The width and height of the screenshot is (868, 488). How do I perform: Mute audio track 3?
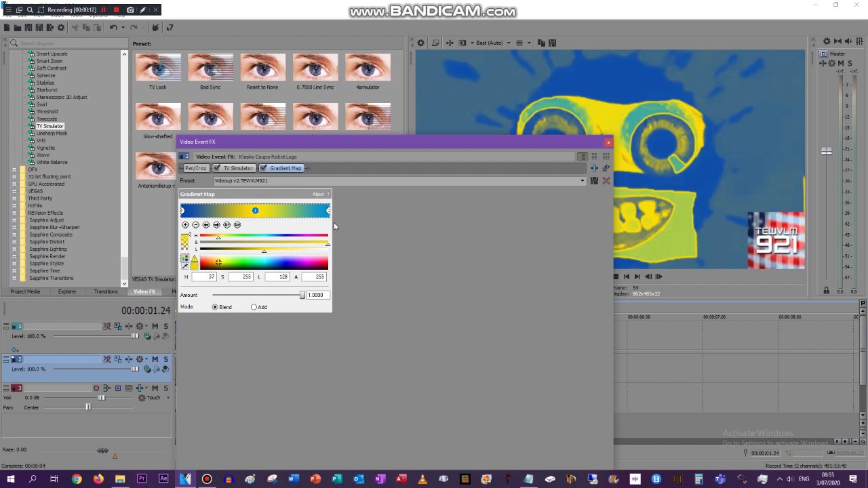click(x=155, y=388)
